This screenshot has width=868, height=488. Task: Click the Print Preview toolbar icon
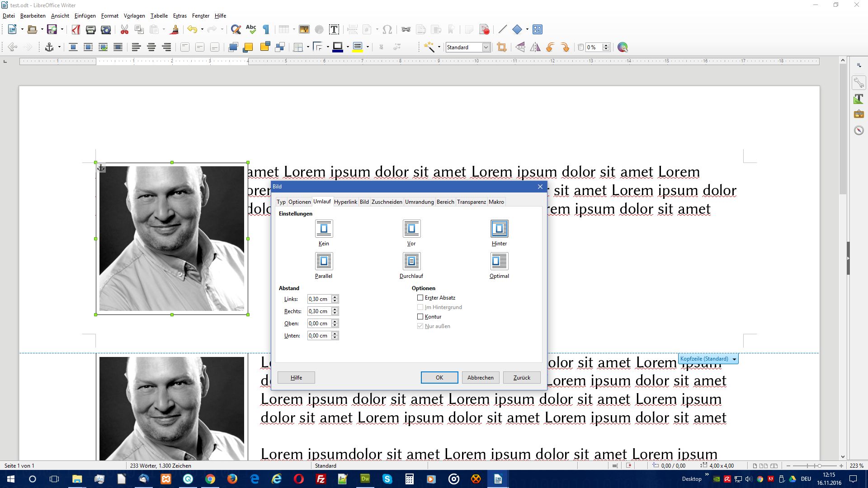106,30
